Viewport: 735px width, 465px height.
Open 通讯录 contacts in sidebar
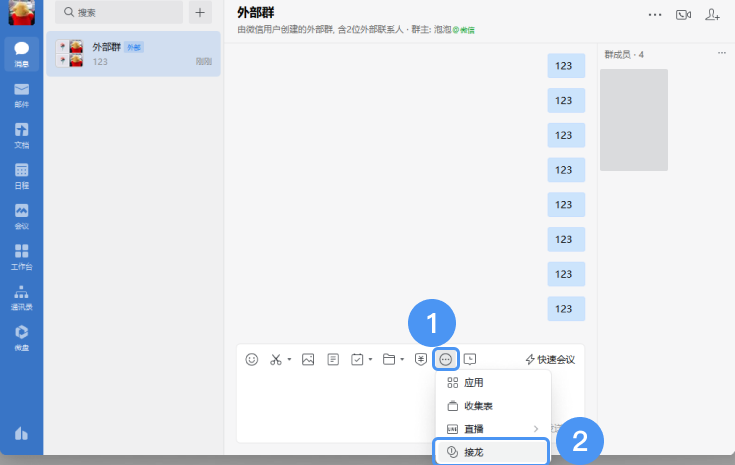[21, 296]
